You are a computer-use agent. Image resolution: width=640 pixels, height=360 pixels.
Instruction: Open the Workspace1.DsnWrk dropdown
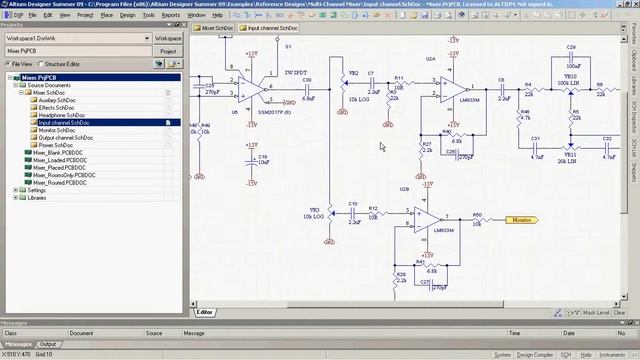147,38
